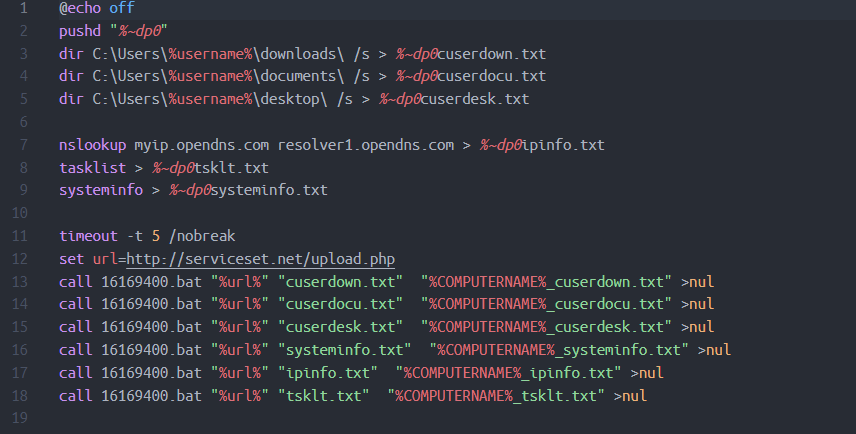Click line number 7 in the gutter
The image size is (856, 434).
(23, 145)
